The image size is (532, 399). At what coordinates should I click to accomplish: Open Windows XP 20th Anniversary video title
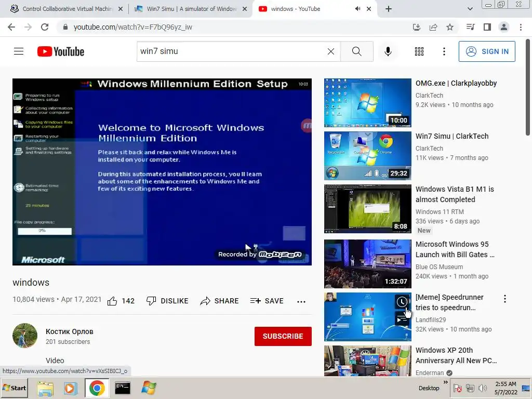pyautogui.click(x=456, y=355)
